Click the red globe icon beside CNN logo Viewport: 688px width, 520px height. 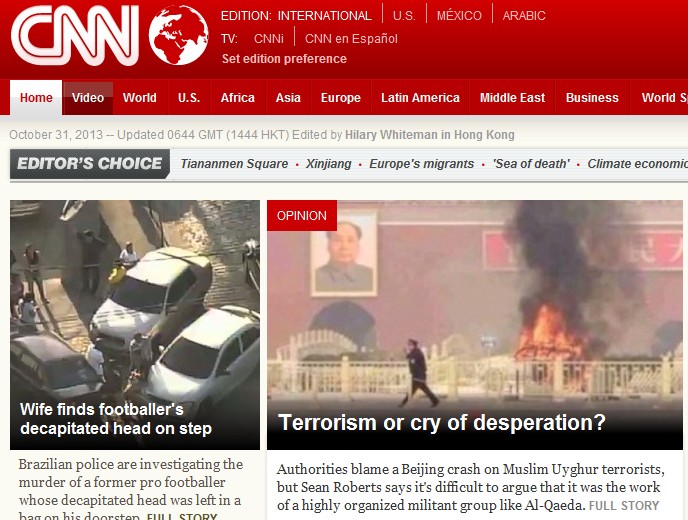[179, 35]
